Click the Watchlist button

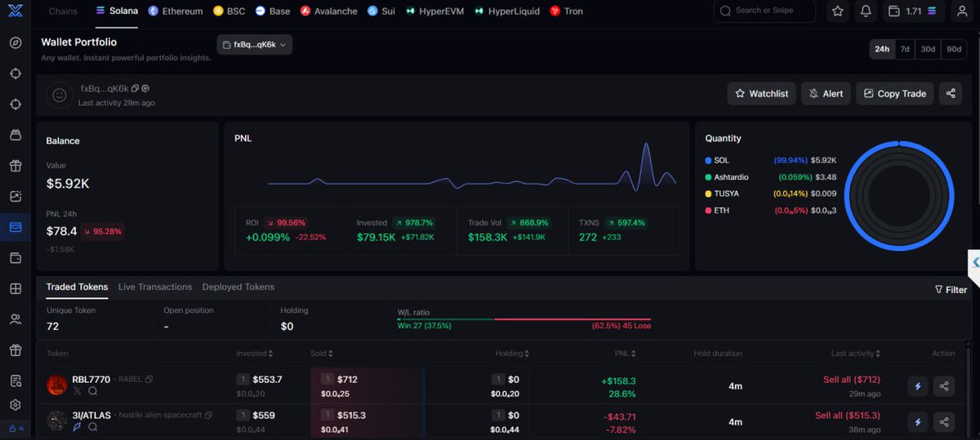[x=761, y=93]
